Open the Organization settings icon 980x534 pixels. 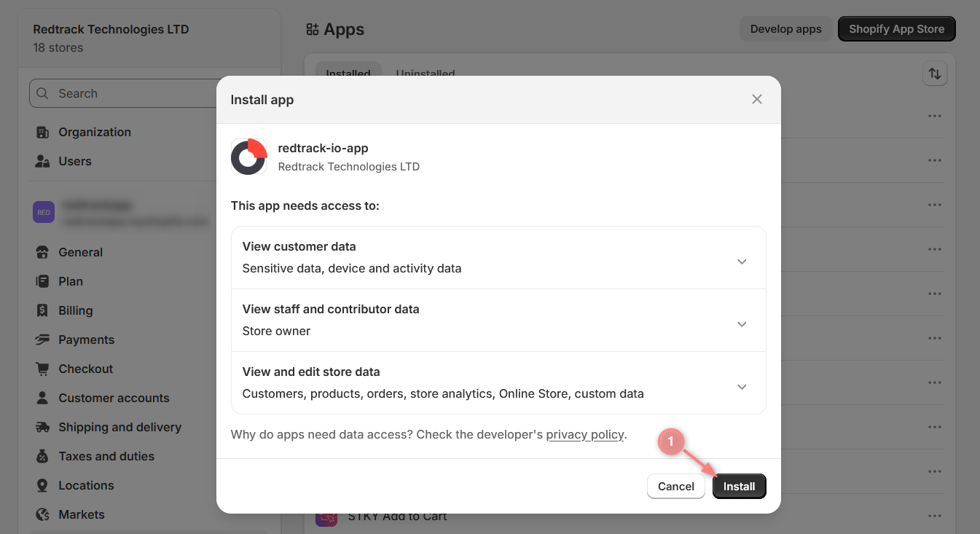(43, 133)
